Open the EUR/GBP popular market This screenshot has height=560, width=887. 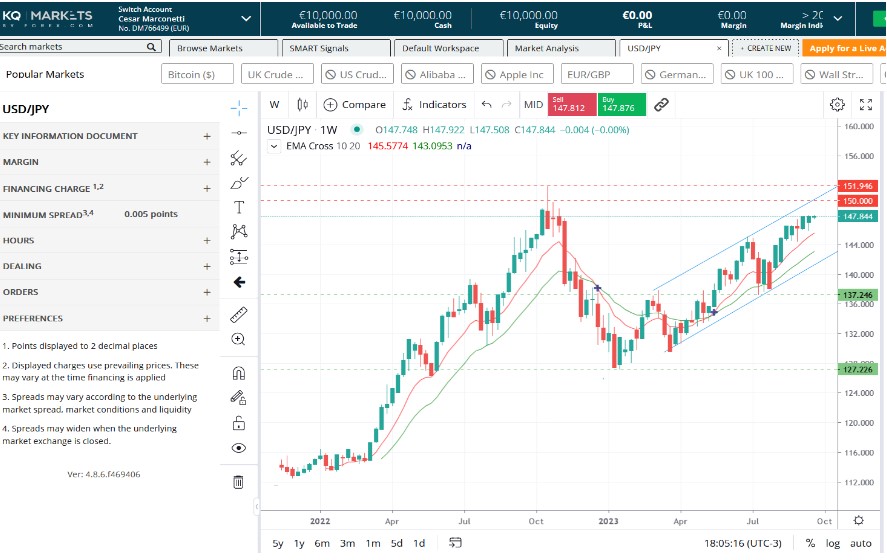pos(597,74)
